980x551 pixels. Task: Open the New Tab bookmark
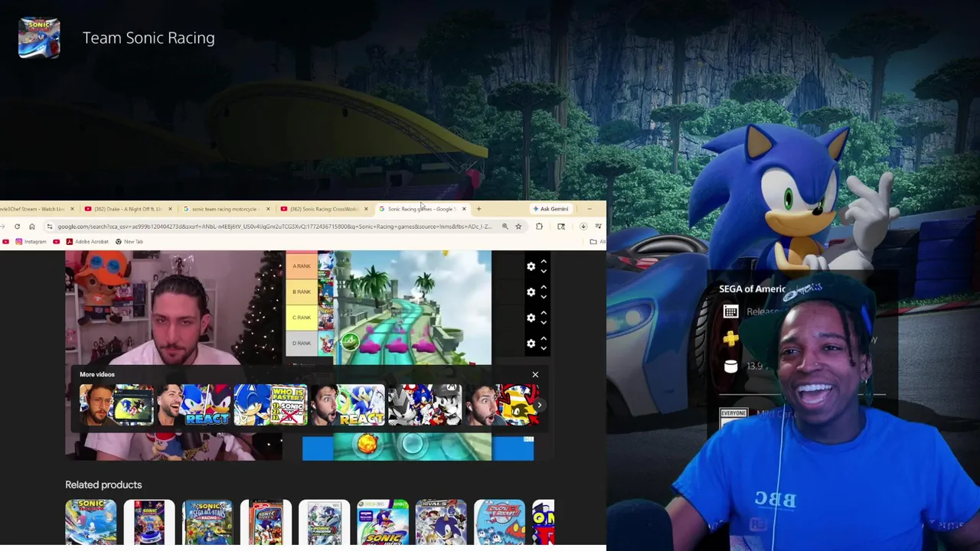tap(129, 242)
